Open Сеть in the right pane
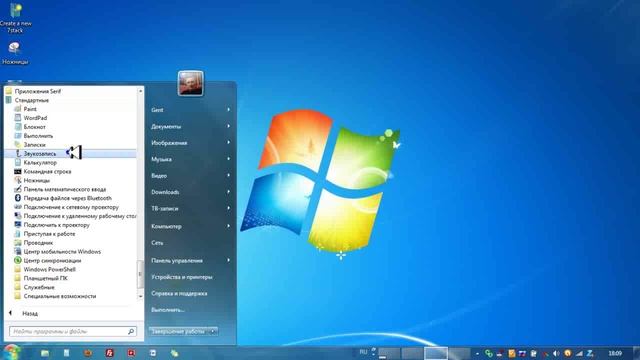Image resolution: width=640 pixels, height=360 pixels. (157, 242)
